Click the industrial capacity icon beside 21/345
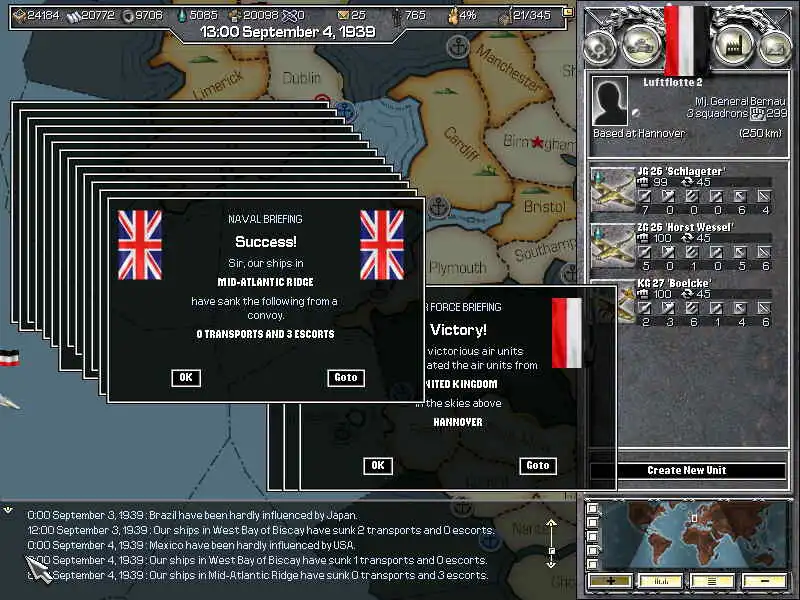 pyautogui.click(x=505, y=17)
